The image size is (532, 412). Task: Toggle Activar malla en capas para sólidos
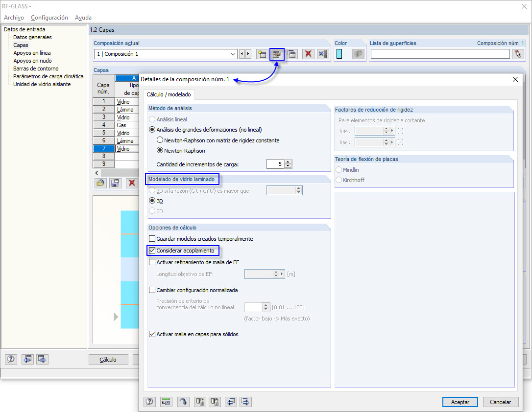click(x=193, y=334)
